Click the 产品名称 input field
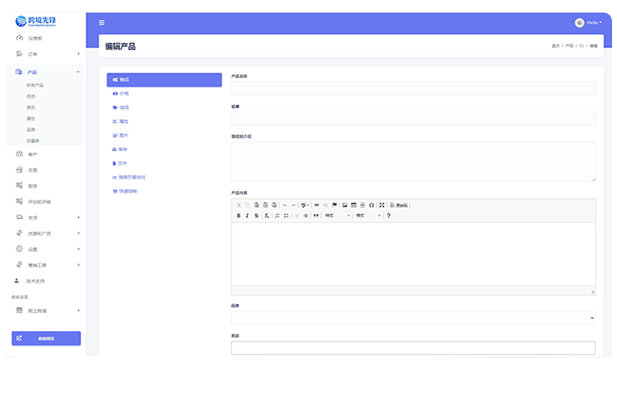Viewport: 617px width, 412px height. click(413, 88)
